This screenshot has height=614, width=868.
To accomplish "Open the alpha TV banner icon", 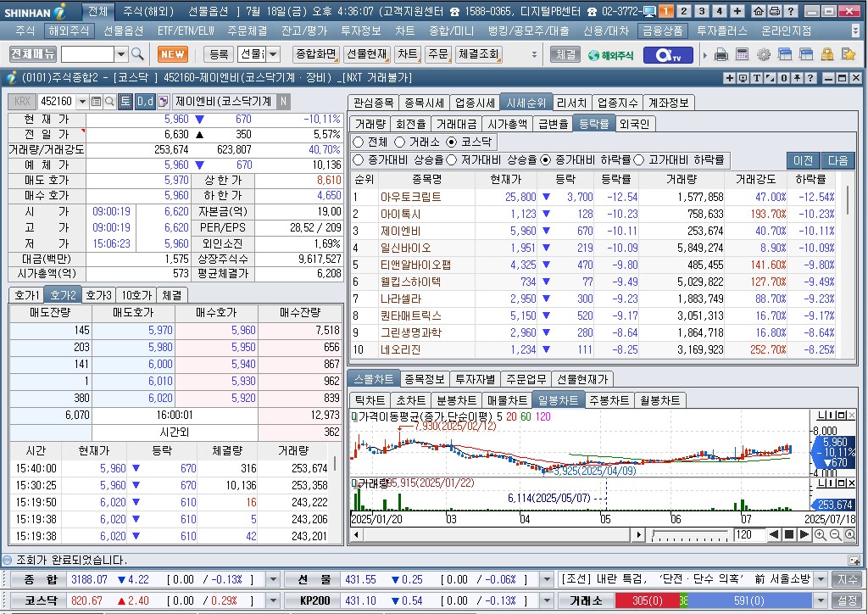I will 668,55.
